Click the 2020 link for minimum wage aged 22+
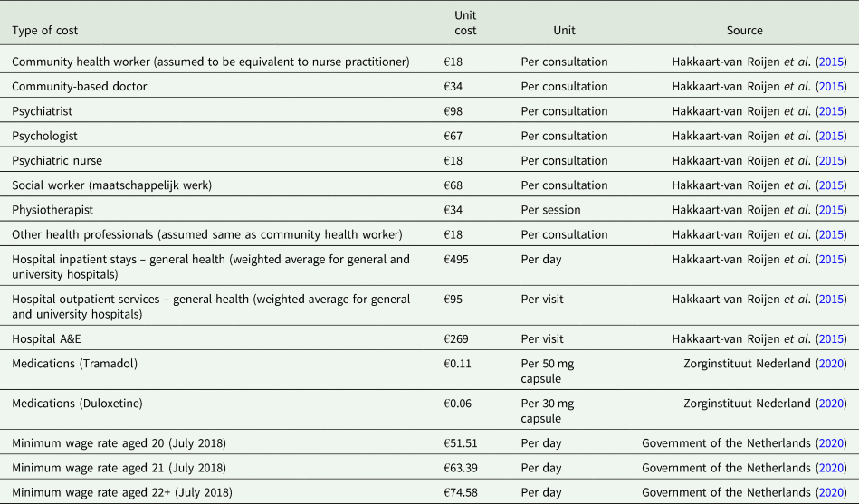 coord(831,492)
